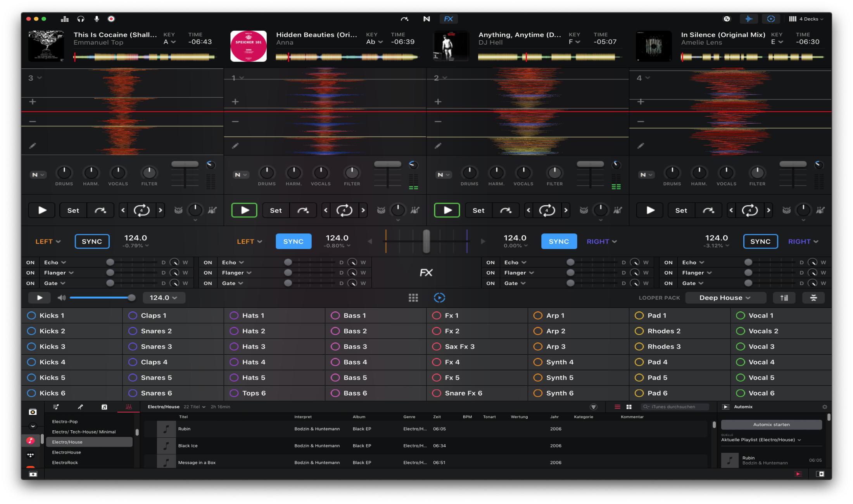The image size is (853, 504).
Task: Show the looper grid view icon
Action: click(413, 298)
